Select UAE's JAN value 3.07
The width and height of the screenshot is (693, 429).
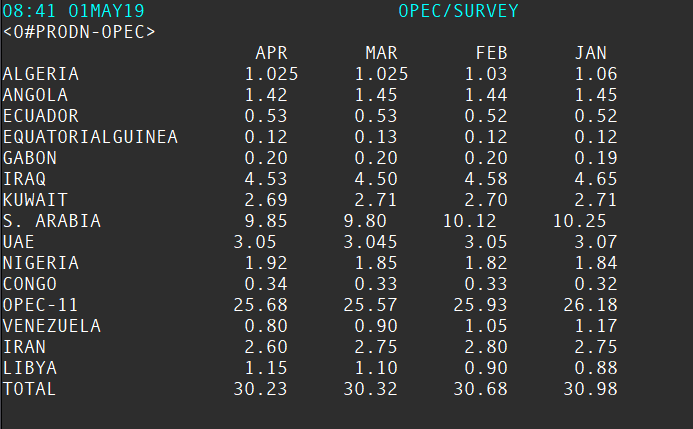point(596,242)
